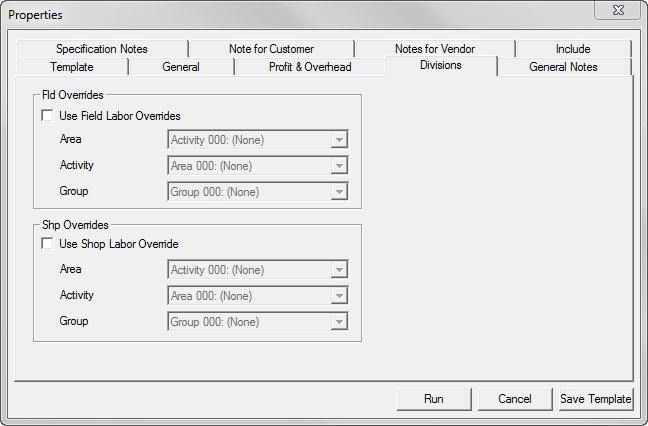Enable Use Shop Labor Override checkbox

tap(48, 244)
